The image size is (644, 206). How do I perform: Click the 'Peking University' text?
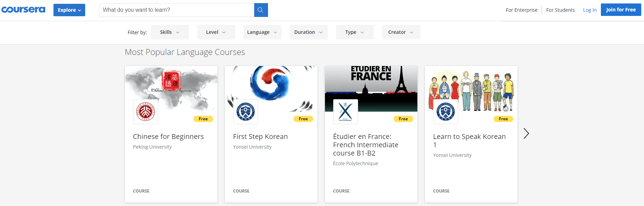click(152, 147)
